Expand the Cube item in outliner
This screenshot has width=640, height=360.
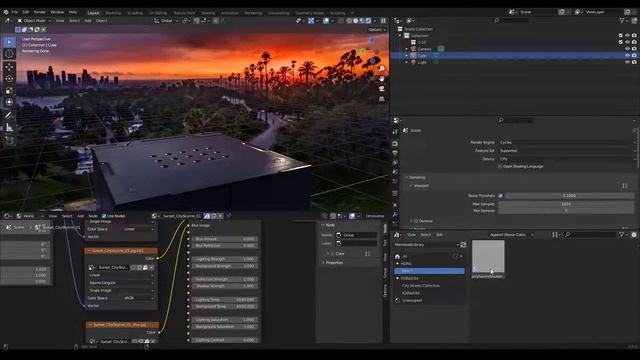click(407, 55)
